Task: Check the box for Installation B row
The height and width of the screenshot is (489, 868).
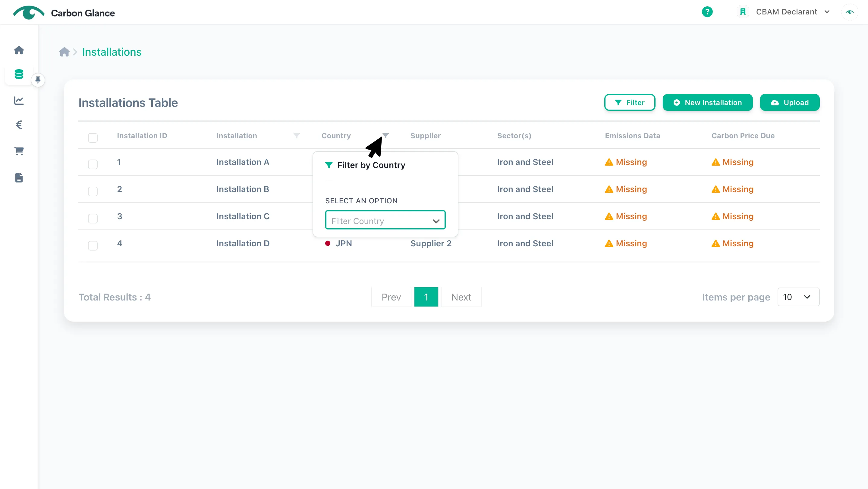Action: point(93,192)
